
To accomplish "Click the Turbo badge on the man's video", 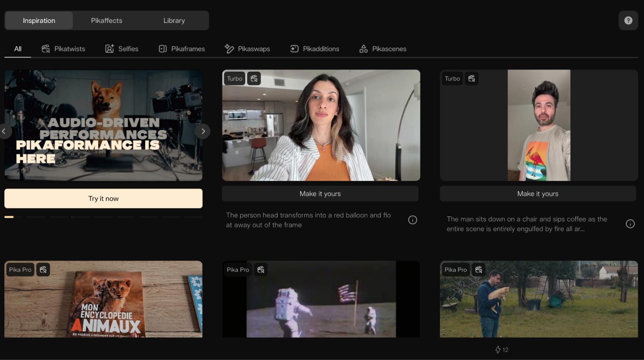I will point(452,78).
